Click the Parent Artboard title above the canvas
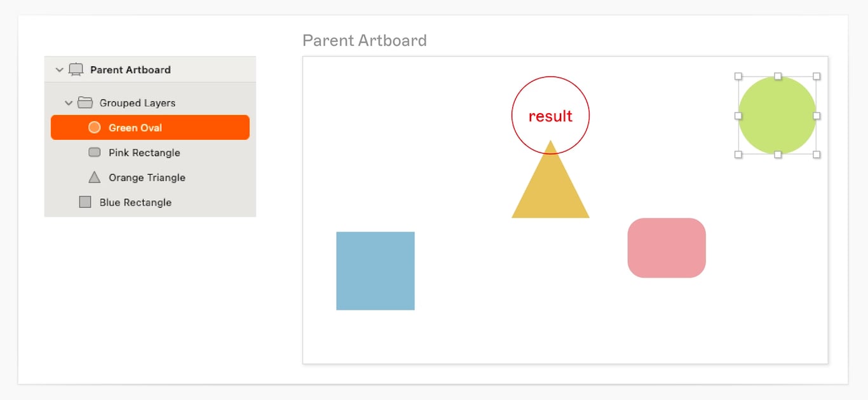 [x=365, y=41]
